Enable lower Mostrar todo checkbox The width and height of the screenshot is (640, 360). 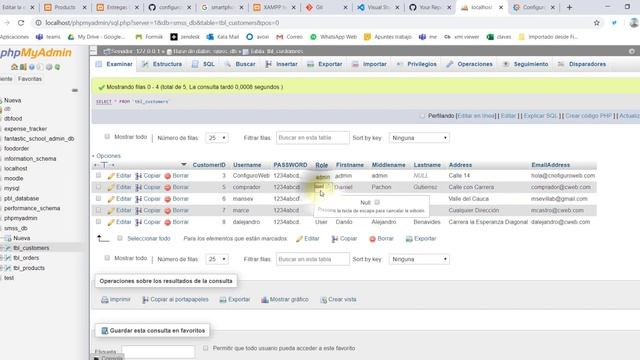[x=107, y=258]
